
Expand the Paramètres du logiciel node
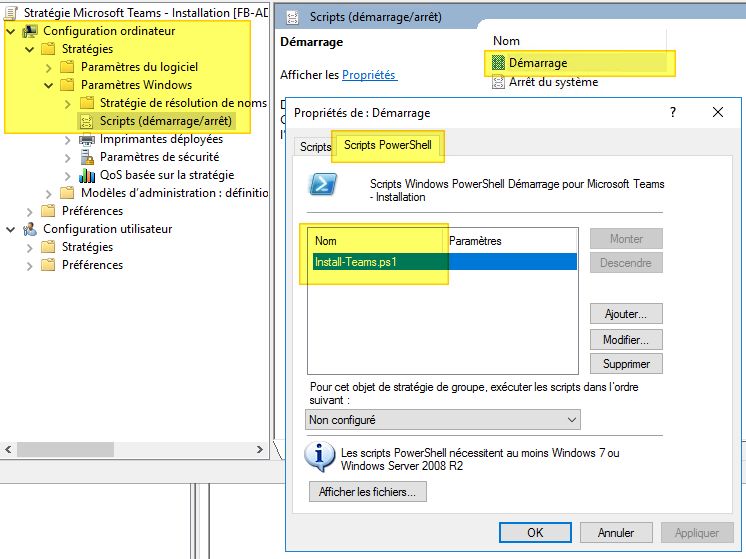(49, 68)
